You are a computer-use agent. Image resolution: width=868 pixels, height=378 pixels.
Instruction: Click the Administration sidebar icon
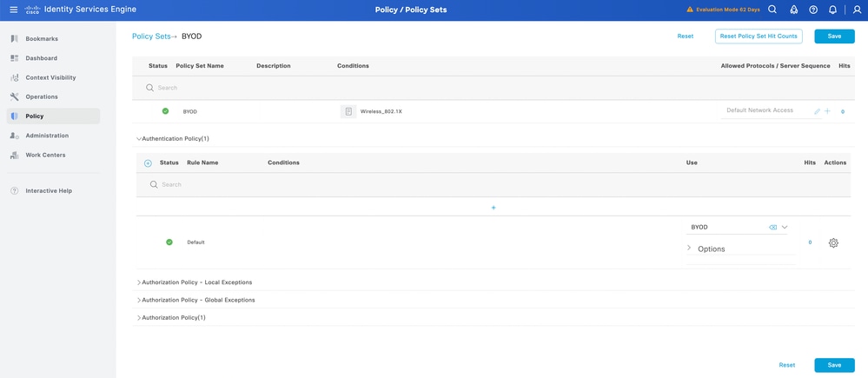click(15, 136)
